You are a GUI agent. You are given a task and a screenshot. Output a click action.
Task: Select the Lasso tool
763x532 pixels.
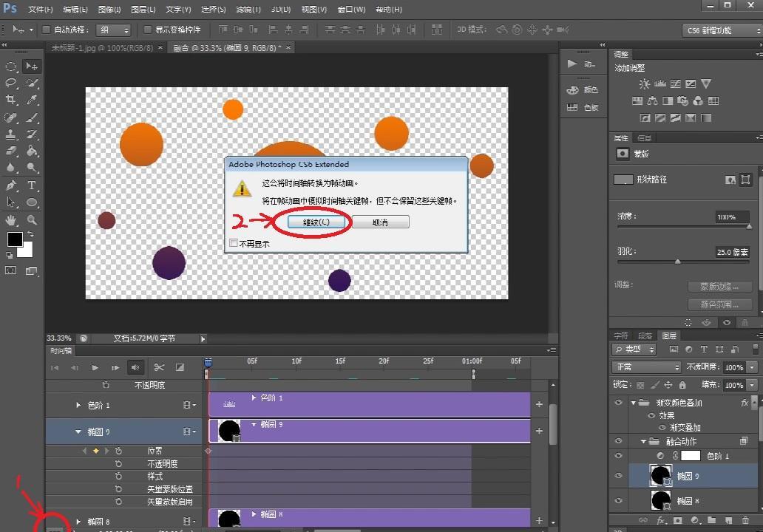[x=12, y=83]
